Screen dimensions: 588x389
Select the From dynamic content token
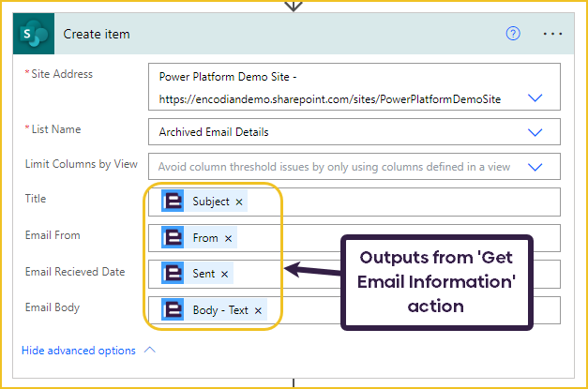(199, 237)
